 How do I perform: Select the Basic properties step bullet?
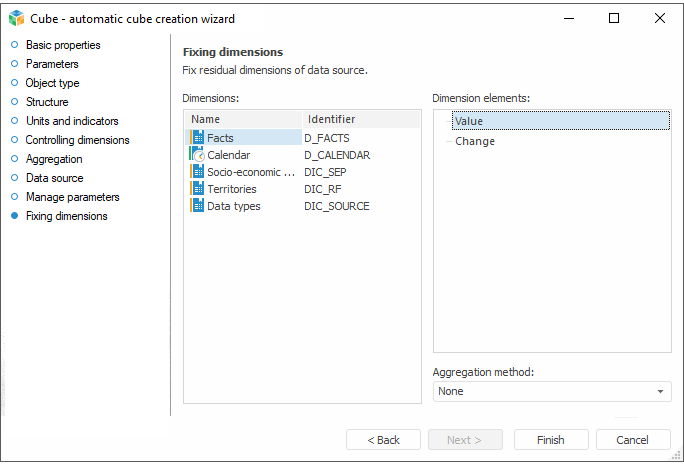point(14,45)
